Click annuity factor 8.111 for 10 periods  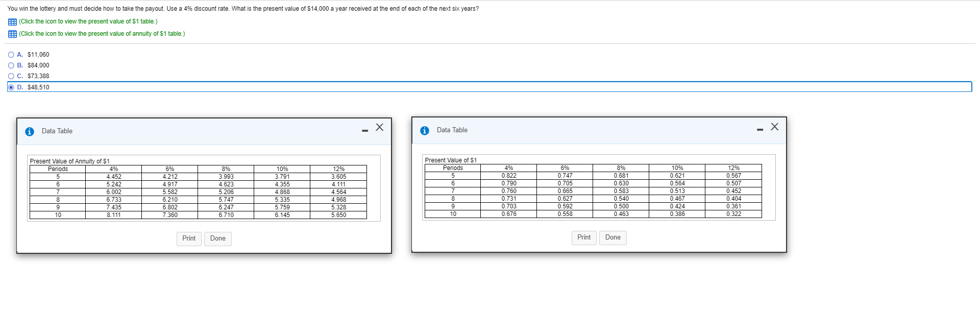114,215
